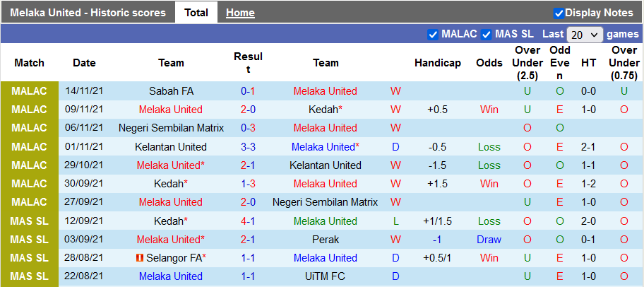Viewport: 644px width, 287px height.
Task: Open the Perak team link
Action: point(326,240)
